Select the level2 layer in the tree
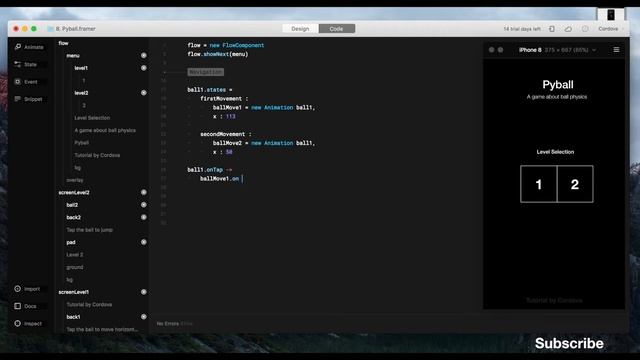The width and height of the screenshot is (640, 360). pos(81,93)
